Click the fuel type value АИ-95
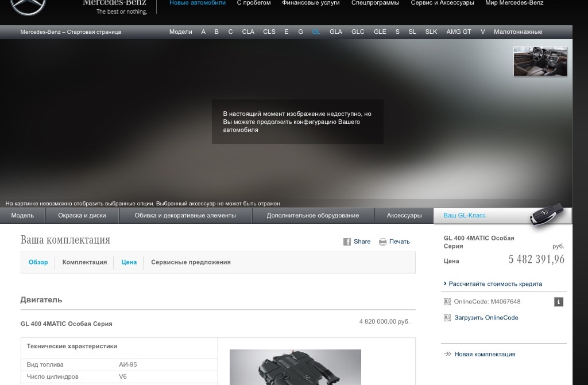 click(128, 364)
